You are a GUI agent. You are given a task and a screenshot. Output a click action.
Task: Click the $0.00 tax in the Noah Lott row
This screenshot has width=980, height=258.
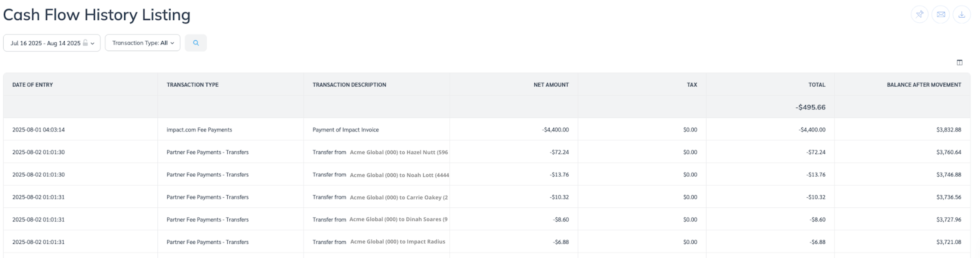[x=690, y=174]
